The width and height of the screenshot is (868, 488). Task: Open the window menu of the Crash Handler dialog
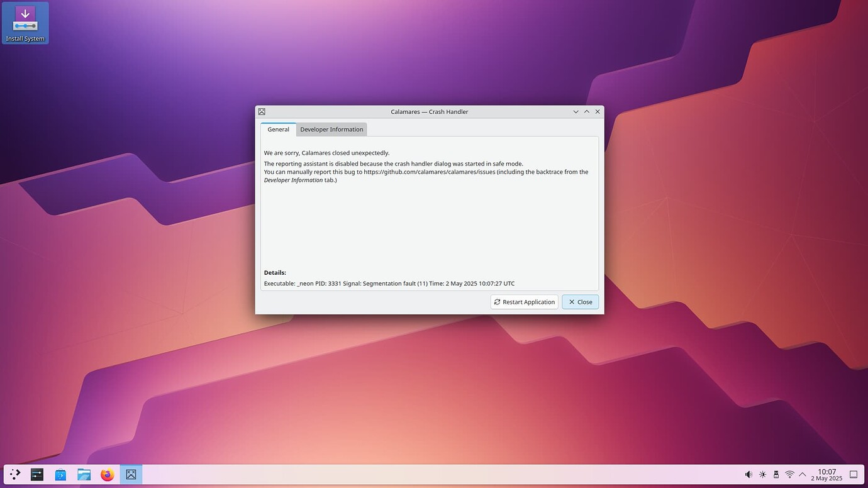(x=262, y=111)
